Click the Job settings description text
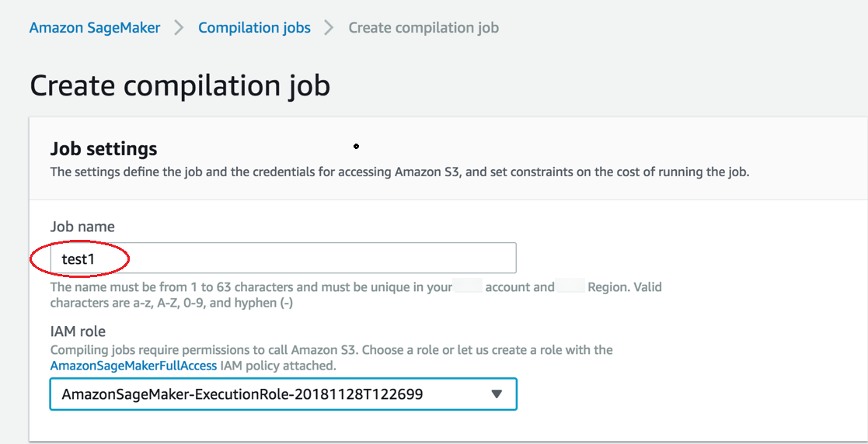The width and height of the screenshot is (868, 444). click(x=399, y=172)
